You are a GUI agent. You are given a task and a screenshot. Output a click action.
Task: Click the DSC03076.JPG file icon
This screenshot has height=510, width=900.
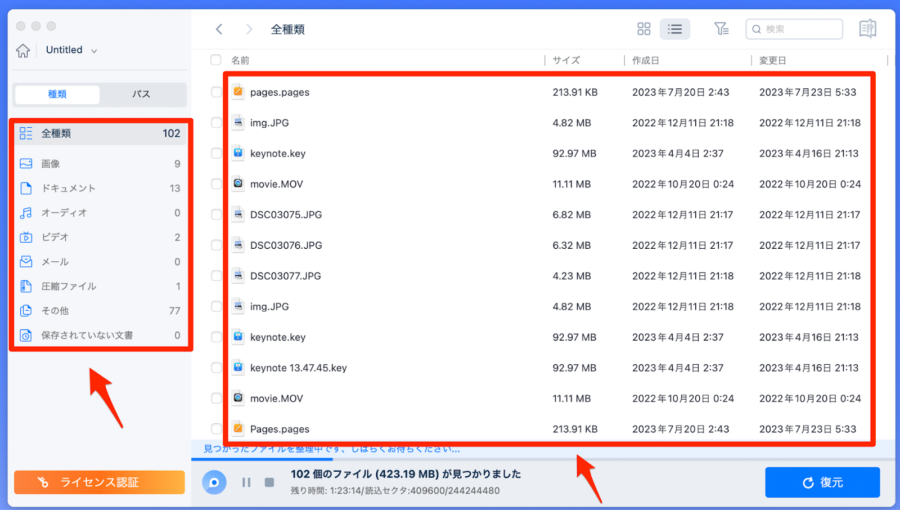pos(238,245)
